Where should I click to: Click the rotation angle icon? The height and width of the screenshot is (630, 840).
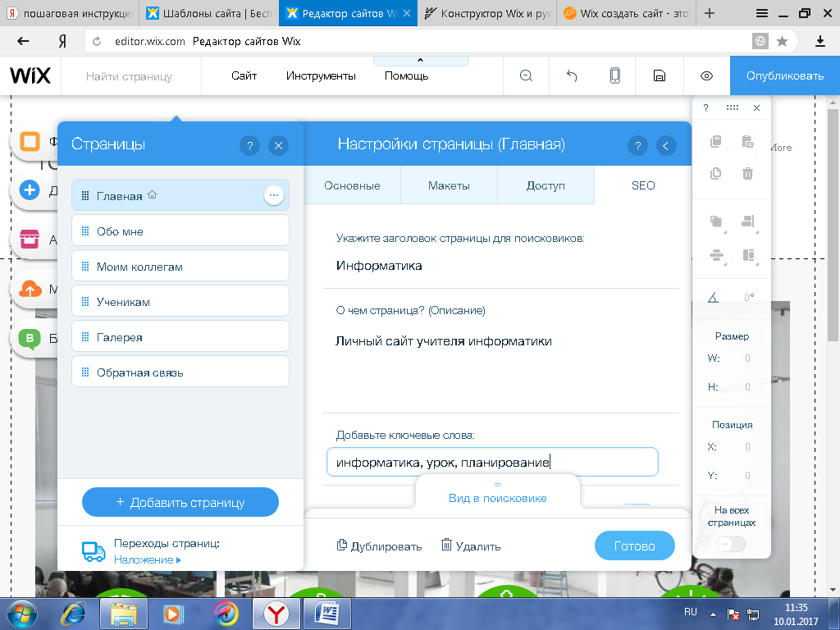713,297
